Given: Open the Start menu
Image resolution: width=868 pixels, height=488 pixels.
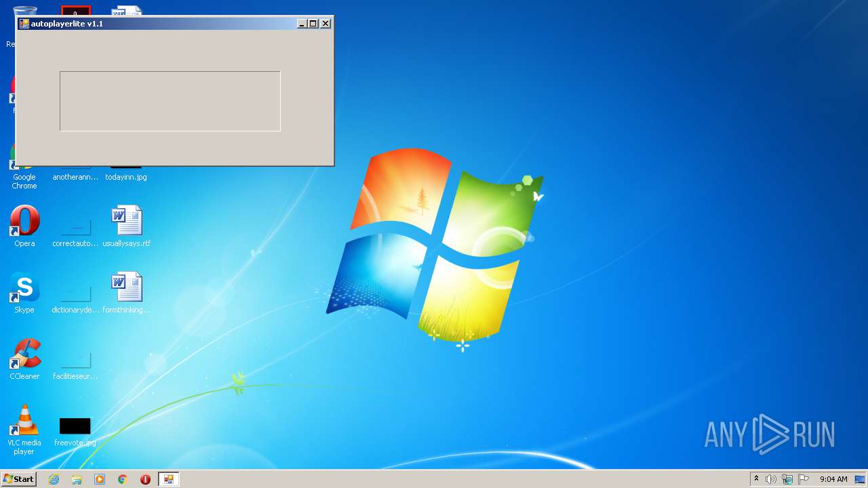Looking at the screenshot, I should [18, 479].
